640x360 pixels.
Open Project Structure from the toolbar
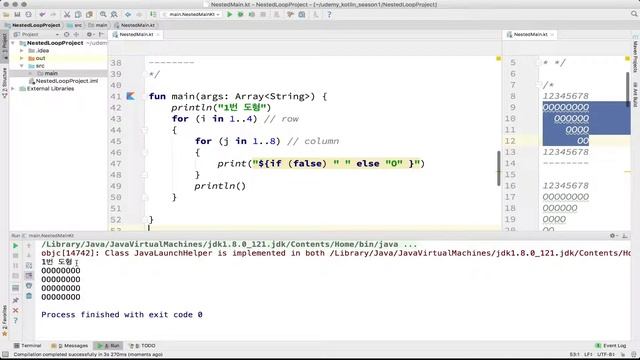tap(302, 15)
